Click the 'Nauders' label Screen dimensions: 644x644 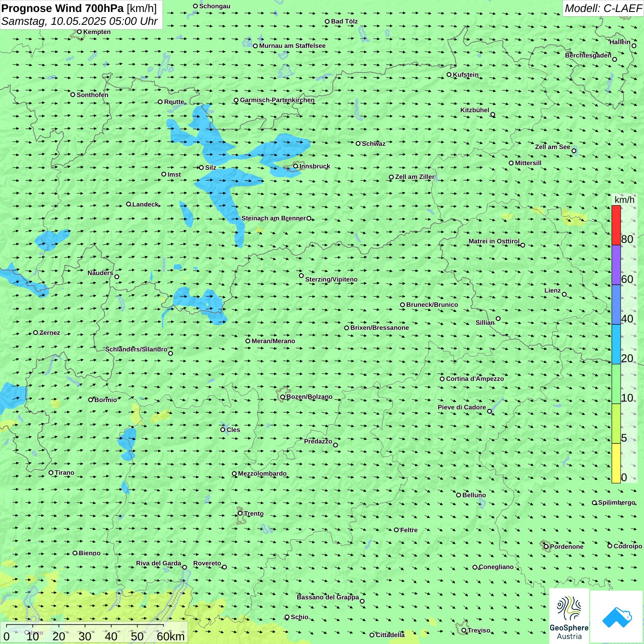point(100,273)
